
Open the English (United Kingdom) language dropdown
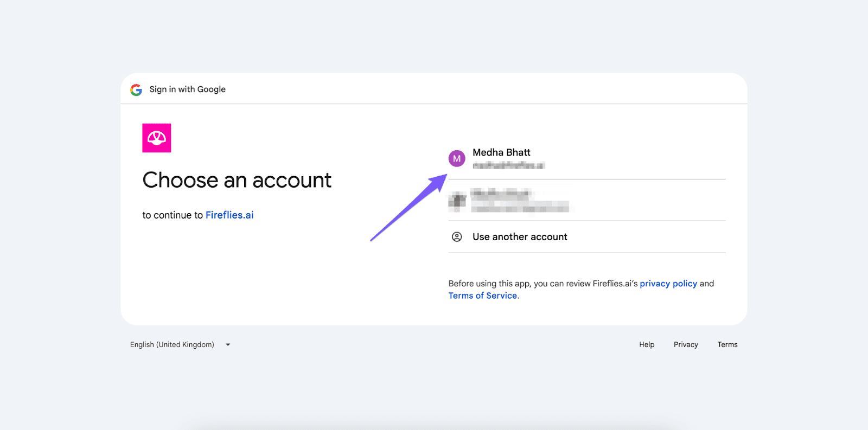pos(180,344)
